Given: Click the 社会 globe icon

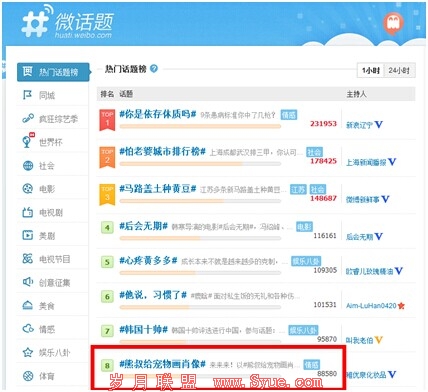Looking at the screenshot, I should click(28, 165).
